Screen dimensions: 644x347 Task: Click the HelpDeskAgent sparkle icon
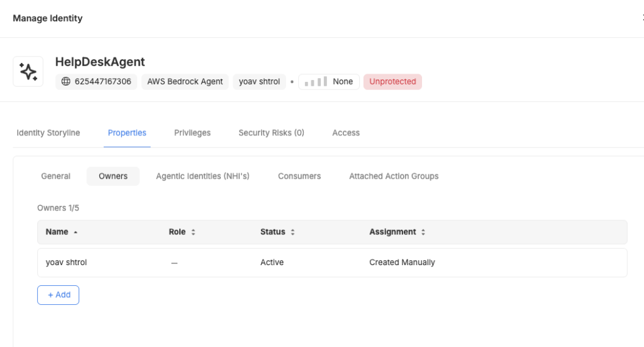click(28, 72)
